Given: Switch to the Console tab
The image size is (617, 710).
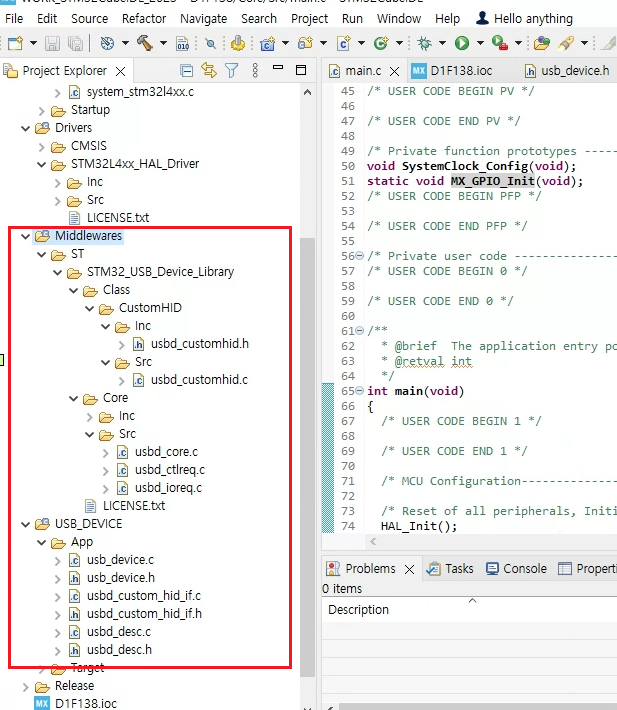Looking at the screenshot, I should [517, 569].
